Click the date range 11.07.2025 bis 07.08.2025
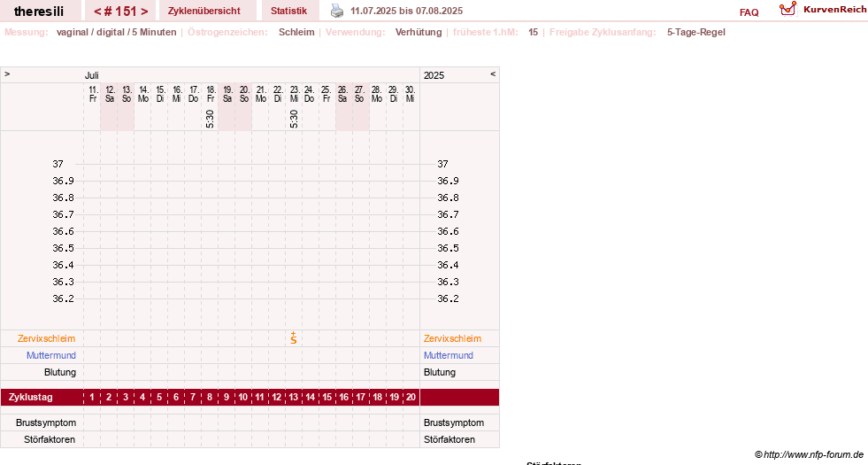 [x=406, y=12]
